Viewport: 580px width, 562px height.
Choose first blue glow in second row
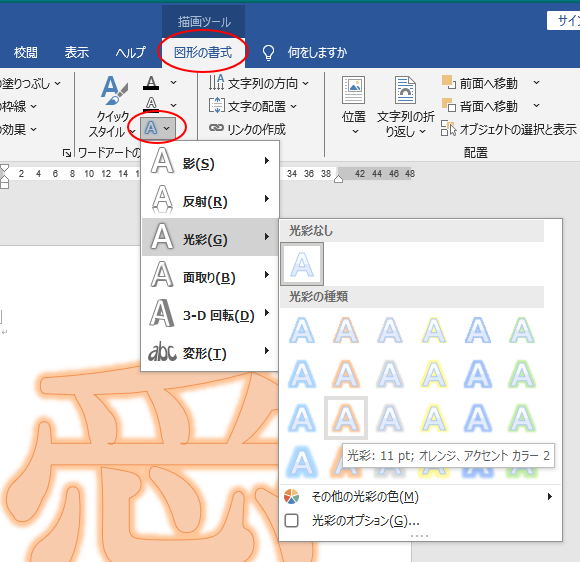tap(302, 374)
